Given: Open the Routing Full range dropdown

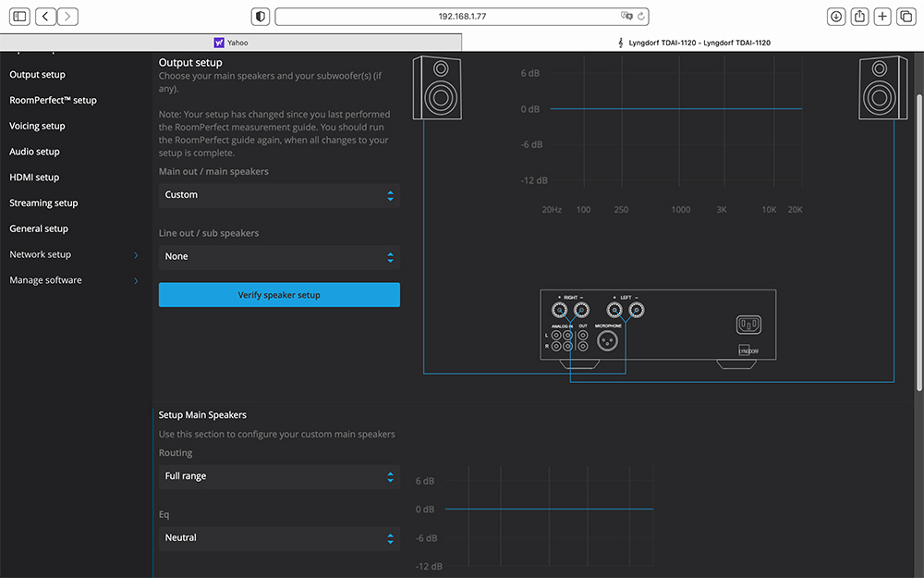Looking at the screenshot, I should [x=279, y=476].
